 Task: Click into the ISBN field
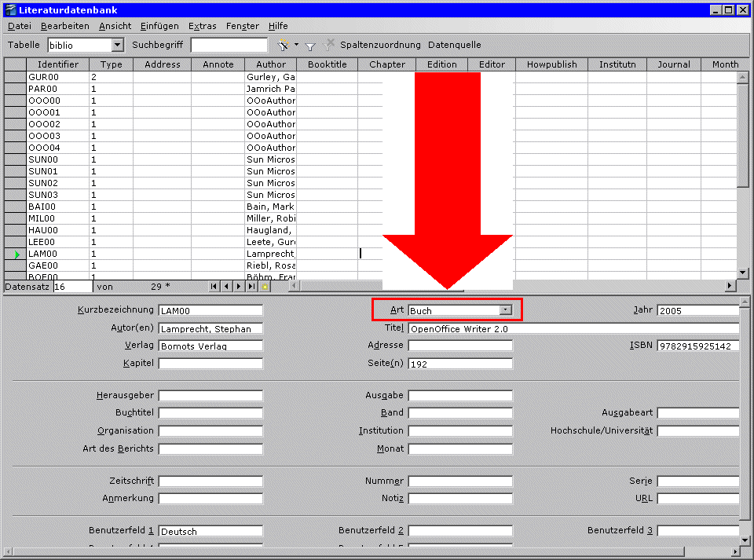[x=697, y=346]
